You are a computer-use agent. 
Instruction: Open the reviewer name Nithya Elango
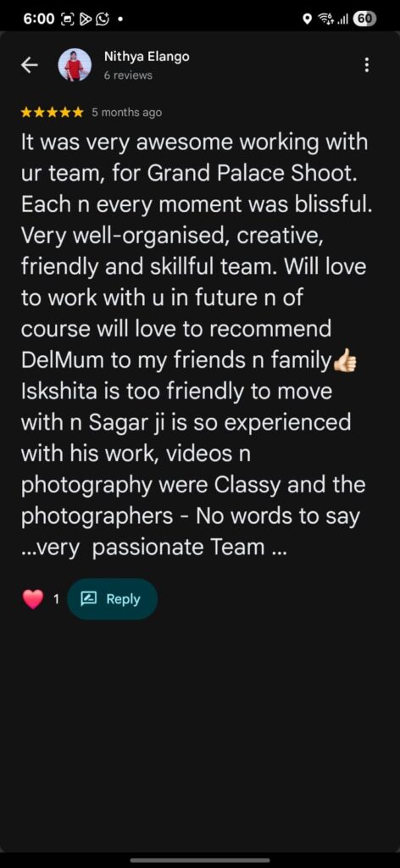point(147,57)
